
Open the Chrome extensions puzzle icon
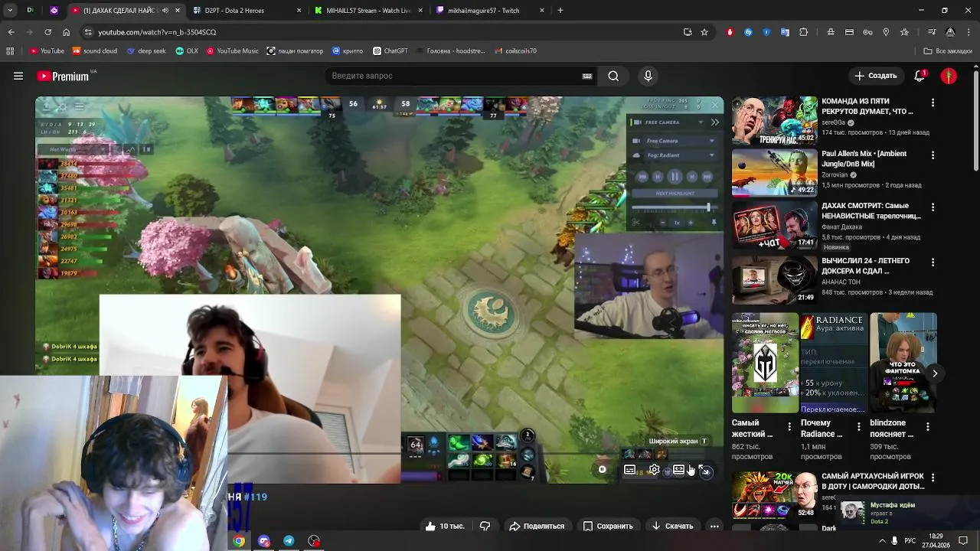click(803, 32)
